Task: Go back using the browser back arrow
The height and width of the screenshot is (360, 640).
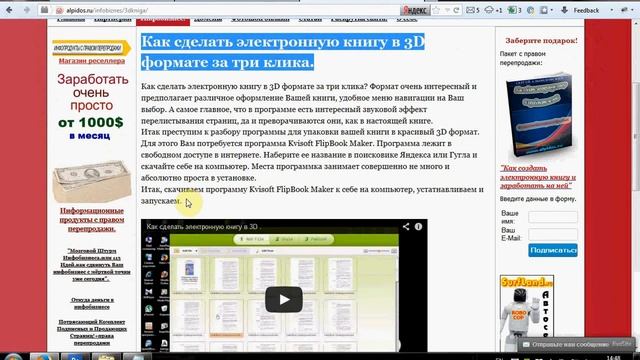Action: 9,10
